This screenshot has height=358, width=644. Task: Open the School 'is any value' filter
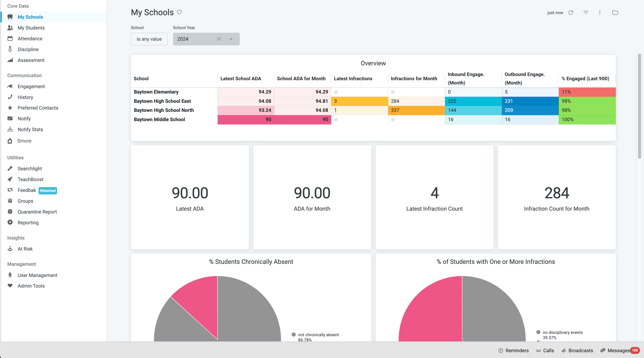pyautogui.click(x=149, y=39)
